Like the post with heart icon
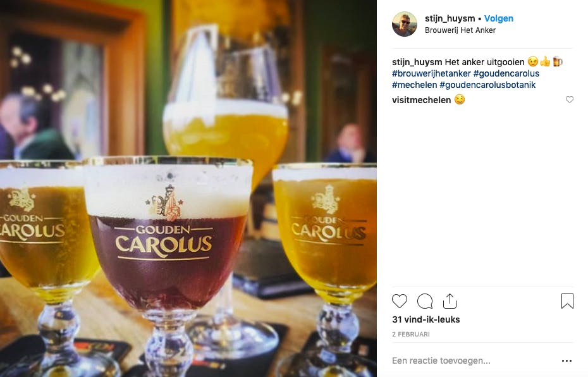 [400, 301]
